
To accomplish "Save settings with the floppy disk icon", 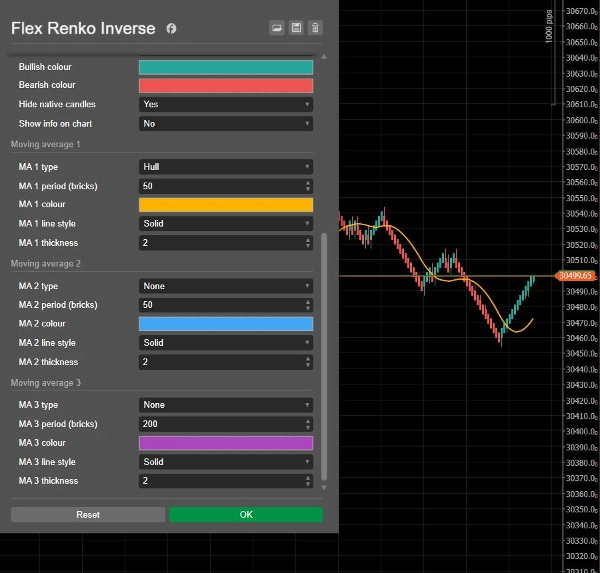I will [296, 28].
